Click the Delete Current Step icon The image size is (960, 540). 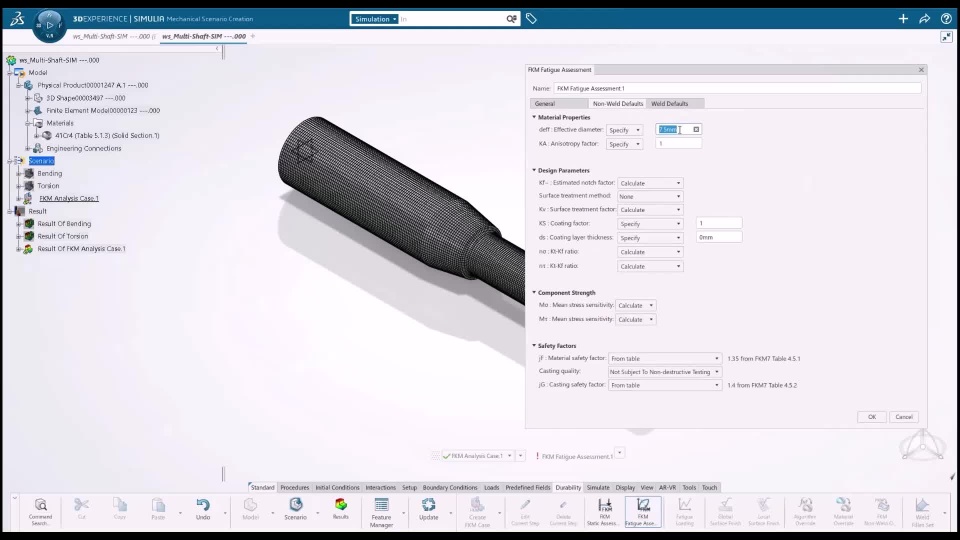(563, 505)
